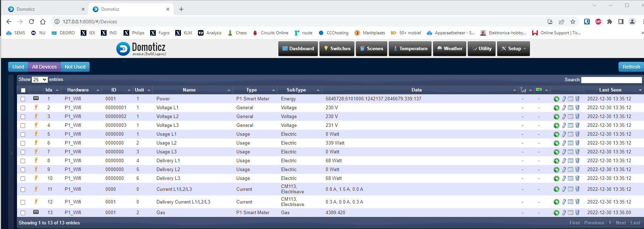Screen dimensions: 644x229
Task: Open the Weather menu item
Action: coord(450,49)
